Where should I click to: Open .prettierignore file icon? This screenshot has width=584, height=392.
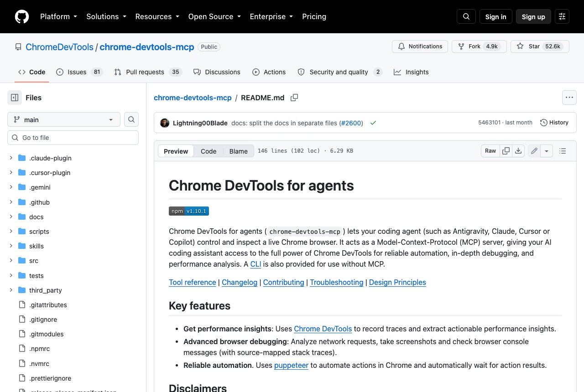22,378
